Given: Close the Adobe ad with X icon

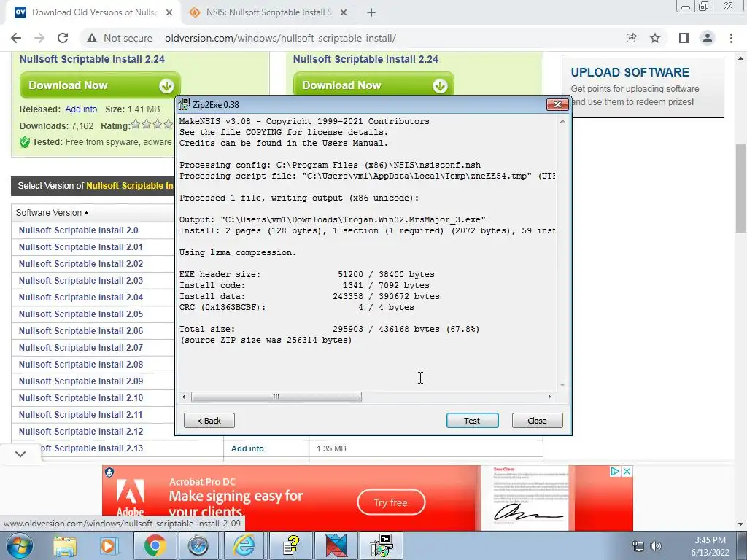Looking at the screenshot, I should click(627, 472).
